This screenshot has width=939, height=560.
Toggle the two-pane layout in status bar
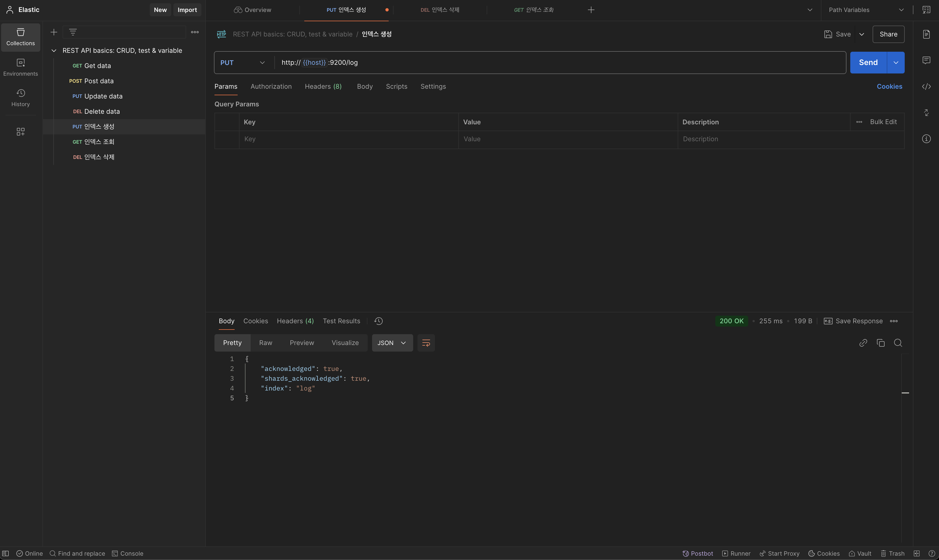coord(916,553)
